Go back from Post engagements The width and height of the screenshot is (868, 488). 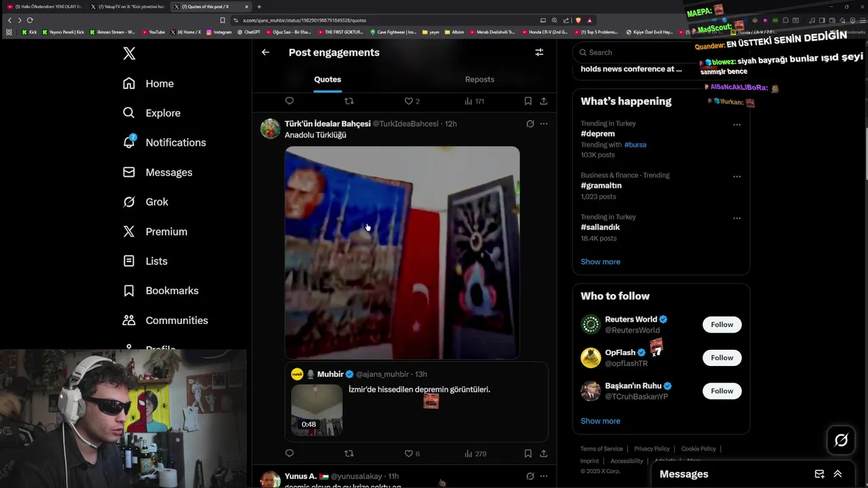tap(266, 52)
